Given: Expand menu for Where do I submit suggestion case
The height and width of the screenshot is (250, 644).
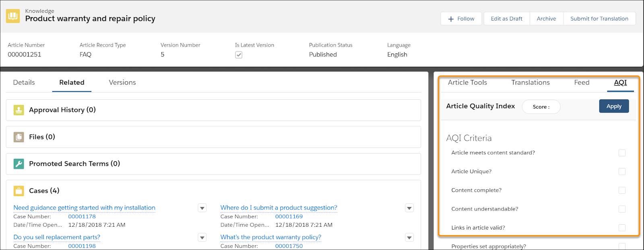Looking at the screenshot, I should (409, 208).
